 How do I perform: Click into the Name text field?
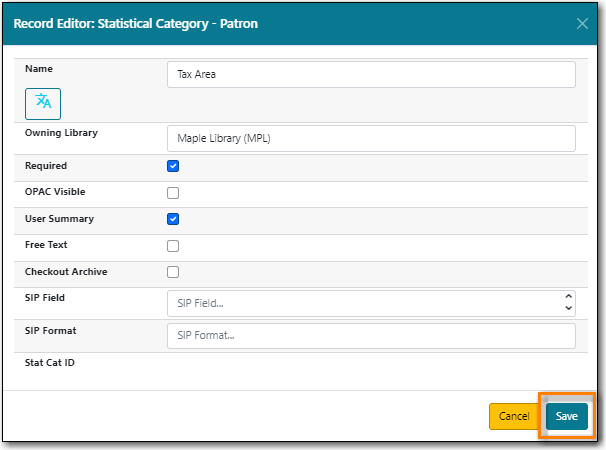point(371,75)
